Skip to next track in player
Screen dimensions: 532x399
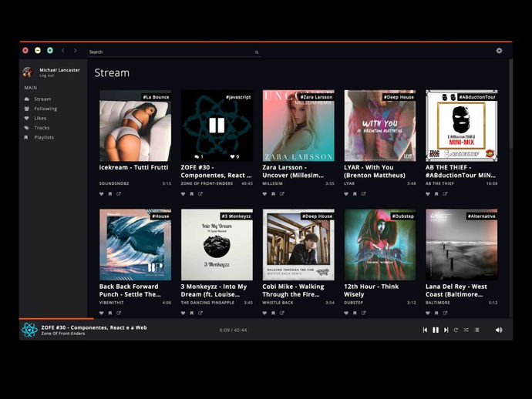pyautogui.click(x=446, y=330)
